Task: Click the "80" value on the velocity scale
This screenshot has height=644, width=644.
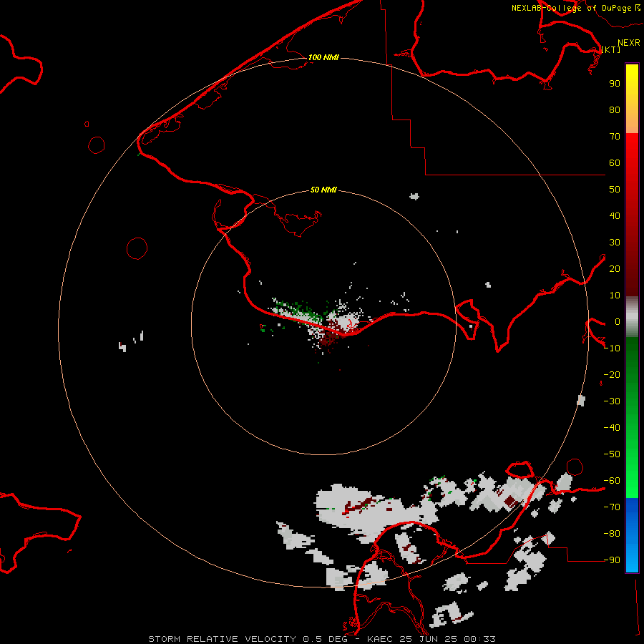Action: [615, 109]
